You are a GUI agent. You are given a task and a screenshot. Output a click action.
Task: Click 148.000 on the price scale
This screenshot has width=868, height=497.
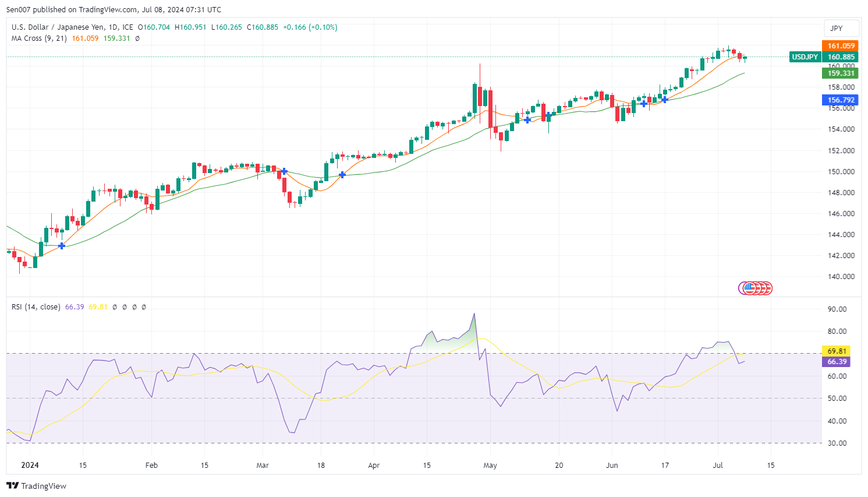click(x=841, y=192)
